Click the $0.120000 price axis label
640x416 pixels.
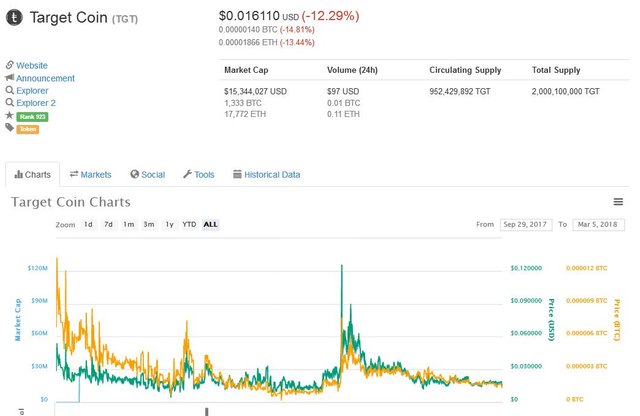point(526,268)
